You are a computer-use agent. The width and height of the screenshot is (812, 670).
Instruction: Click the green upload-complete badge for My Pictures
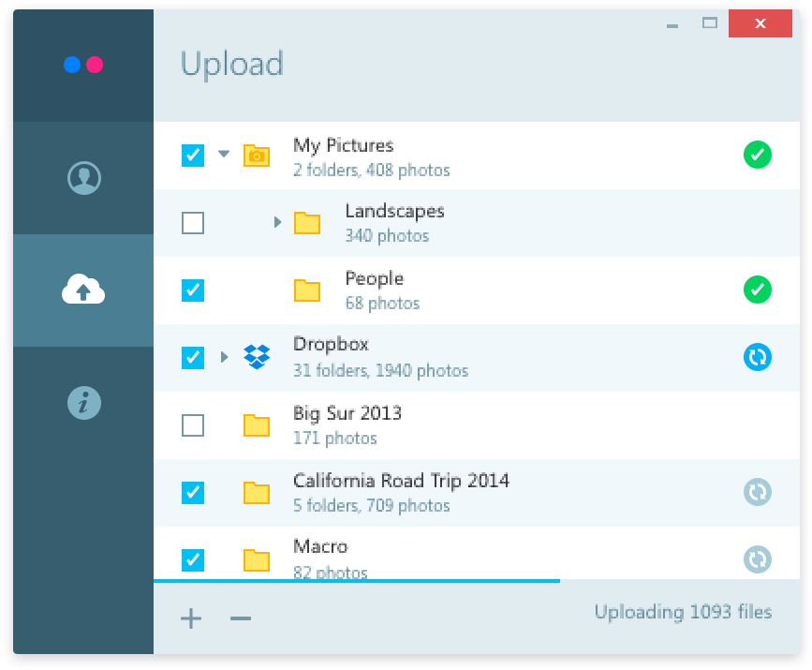tap(758, 155)
